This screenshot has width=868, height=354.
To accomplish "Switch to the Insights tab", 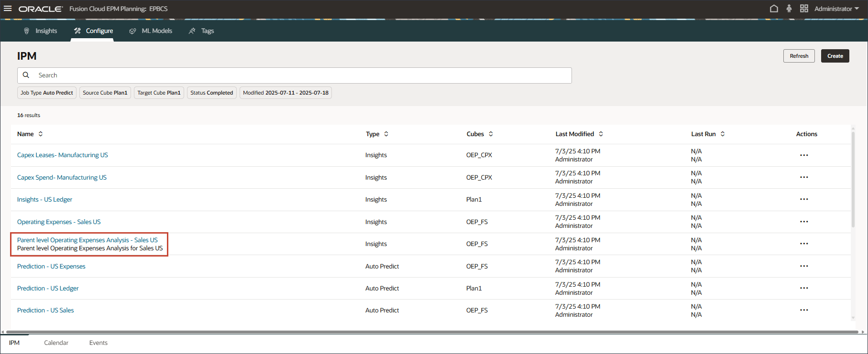I will click(x=41, y=31).
